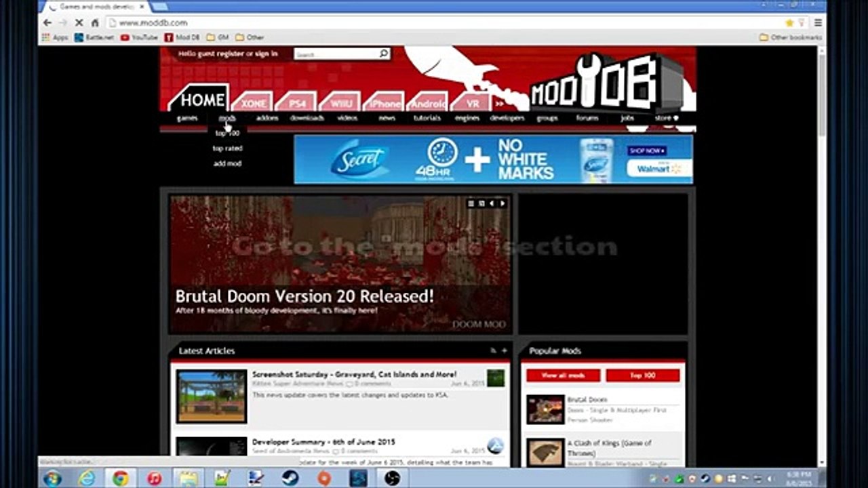Expand the GM bookmarks folder
This screenshot has width=868, height=488.
pyautogui.click(x=218, y=37)
